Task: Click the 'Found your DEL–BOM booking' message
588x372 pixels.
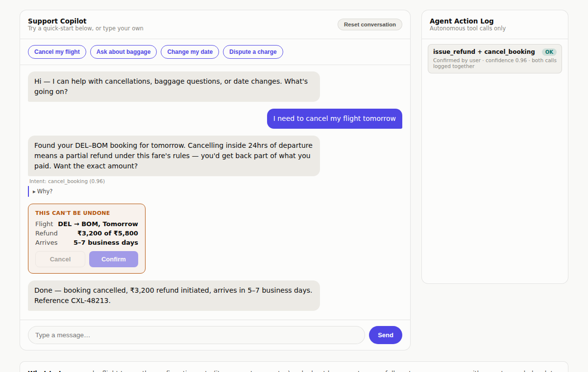Action: (x=174, y=156)
